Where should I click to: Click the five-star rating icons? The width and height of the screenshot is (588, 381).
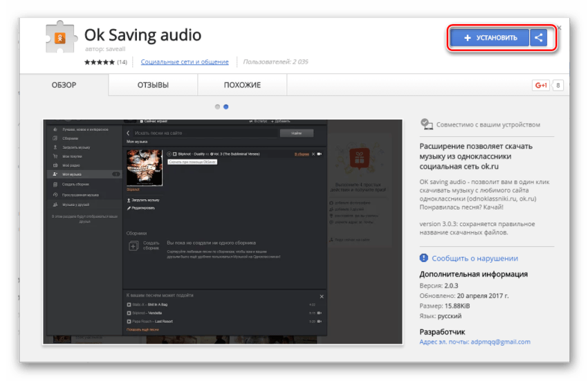[x=99, y=62]
